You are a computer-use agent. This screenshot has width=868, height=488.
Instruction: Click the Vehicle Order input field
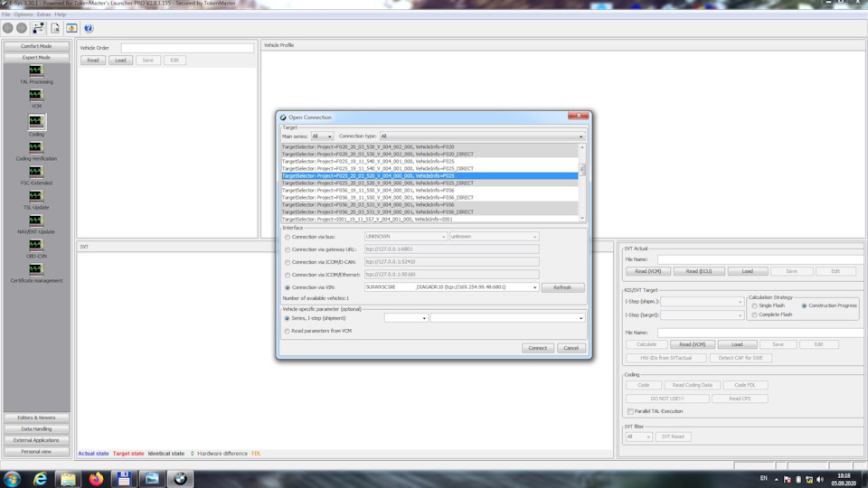(x=187, y=48)
